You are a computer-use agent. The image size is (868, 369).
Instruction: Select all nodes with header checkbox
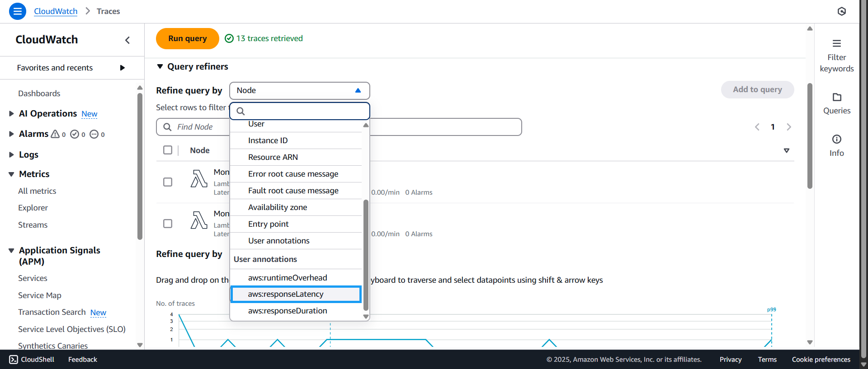point(168,150)
